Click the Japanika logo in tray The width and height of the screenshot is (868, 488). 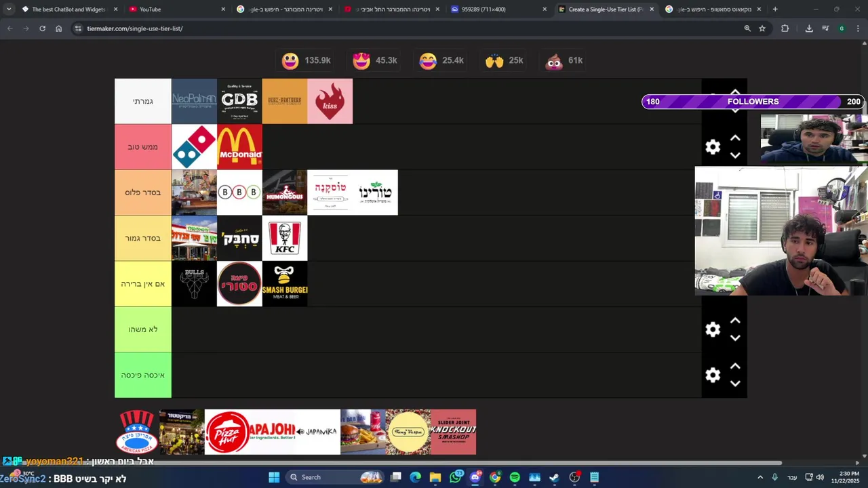pos(317,432)
